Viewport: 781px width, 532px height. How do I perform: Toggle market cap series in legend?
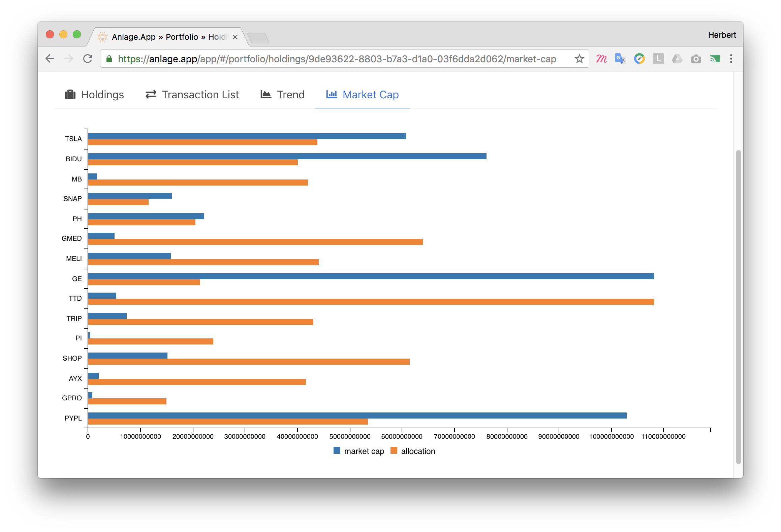(x=359, y=451)
